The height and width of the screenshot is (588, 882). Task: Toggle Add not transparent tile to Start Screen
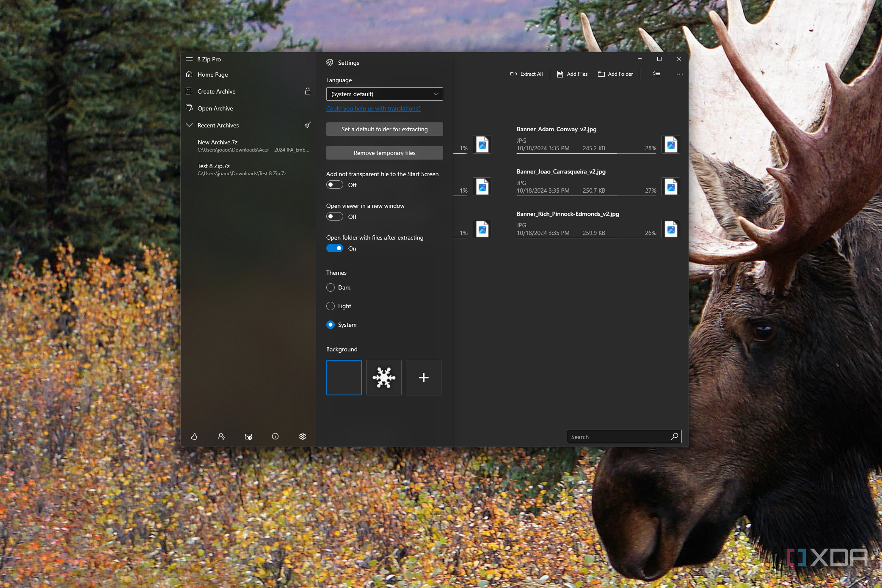coord(335,185)
